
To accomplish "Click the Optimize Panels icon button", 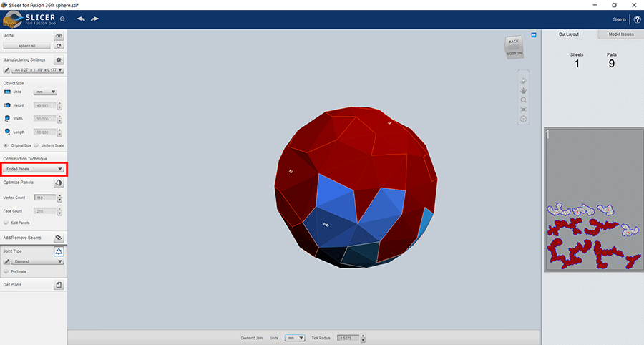I will pyautogui.click(x=59, y=183).
